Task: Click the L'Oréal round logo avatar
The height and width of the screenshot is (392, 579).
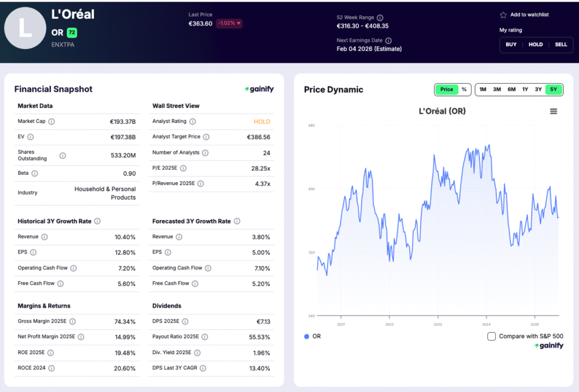Action: point(25,28)
